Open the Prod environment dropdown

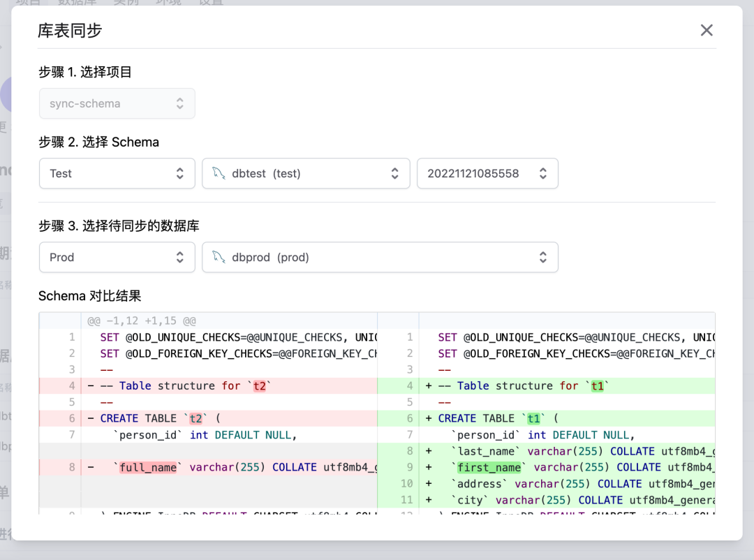(117, 257)
